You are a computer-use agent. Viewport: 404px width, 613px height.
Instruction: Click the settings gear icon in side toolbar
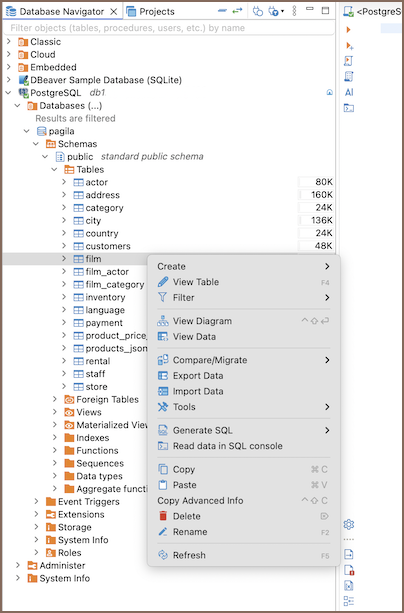pos(348,524)
